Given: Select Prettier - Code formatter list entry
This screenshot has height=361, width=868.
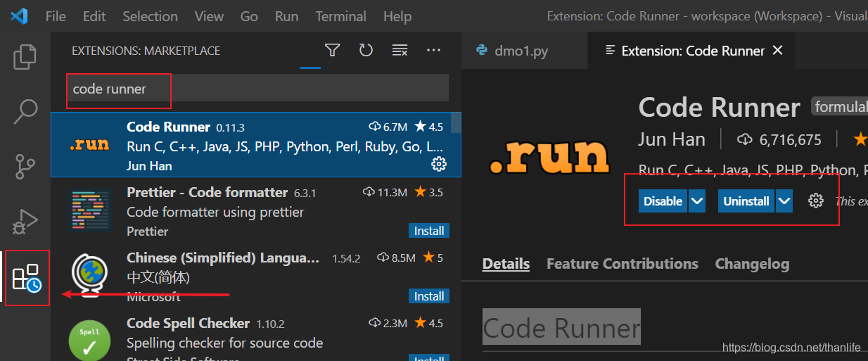Looking at the screenshot, I should pos(256,210).
